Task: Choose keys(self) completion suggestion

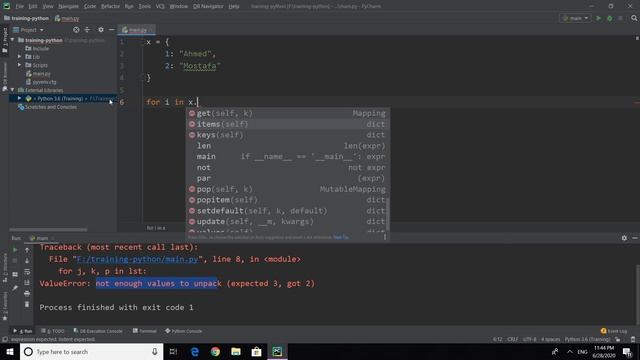Action: point(288,135)
